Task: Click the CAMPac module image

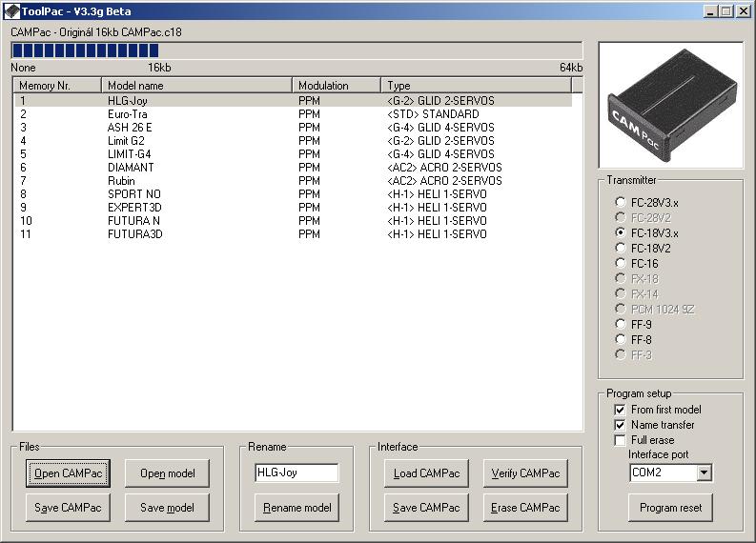Action: pos(670,105)
